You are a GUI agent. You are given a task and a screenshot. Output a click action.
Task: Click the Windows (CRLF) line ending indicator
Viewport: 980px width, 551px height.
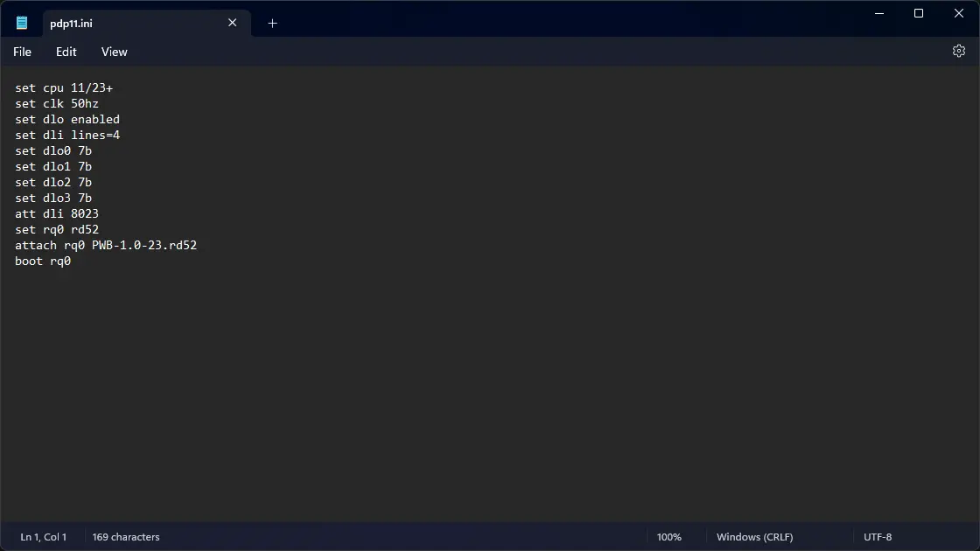pos(754,537)
